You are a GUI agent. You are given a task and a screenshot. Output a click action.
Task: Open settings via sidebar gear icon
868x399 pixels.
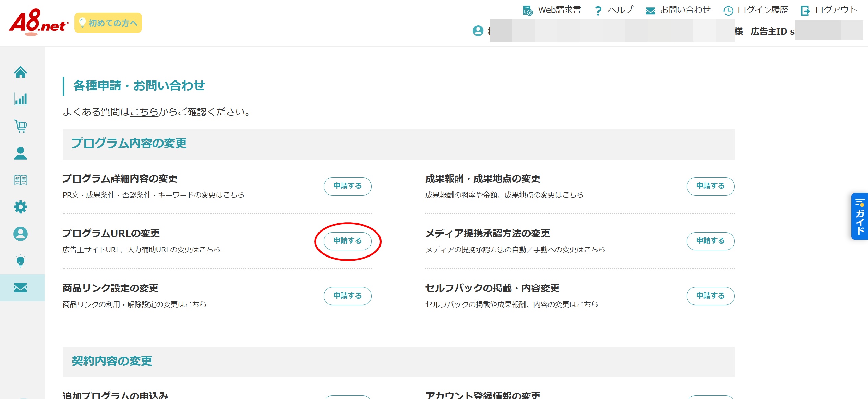click(21, 207)
